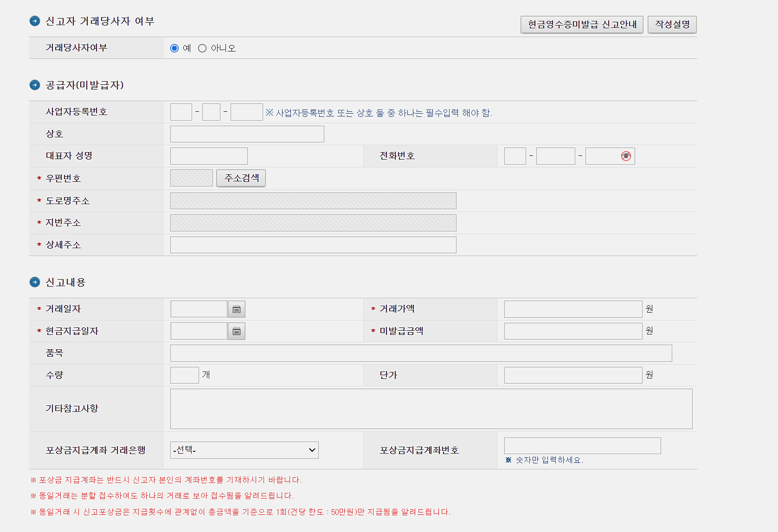Click the 현금지급일자 date input
This screenshot has height=532, width=778.
(x=199, y=331)
